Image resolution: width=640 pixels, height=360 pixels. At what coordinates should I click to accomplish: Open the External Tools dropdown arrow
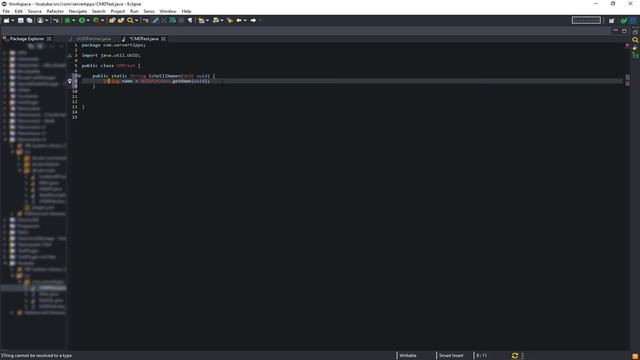102,20
